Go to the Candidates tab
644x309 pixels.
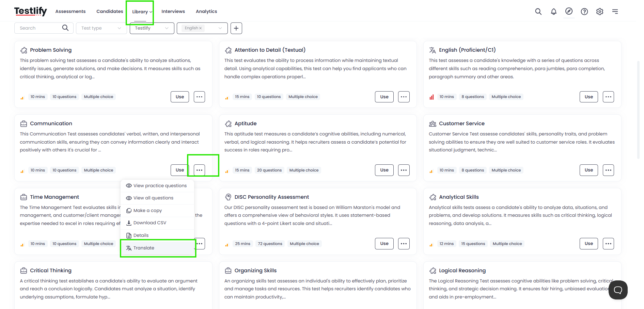coord(110,11)
